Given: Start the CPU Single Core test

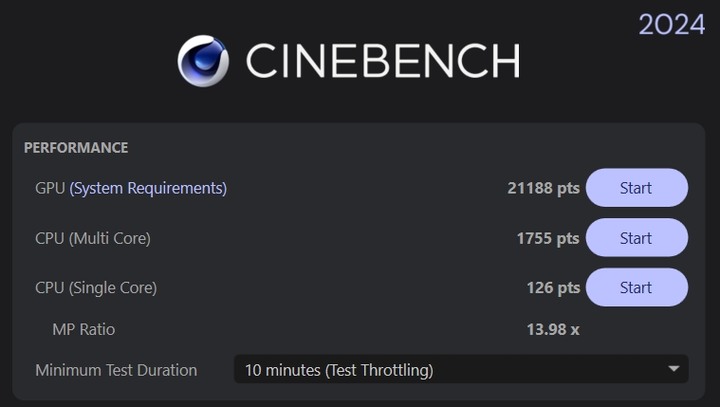Looking at the screenshot, I should point(636,288).
